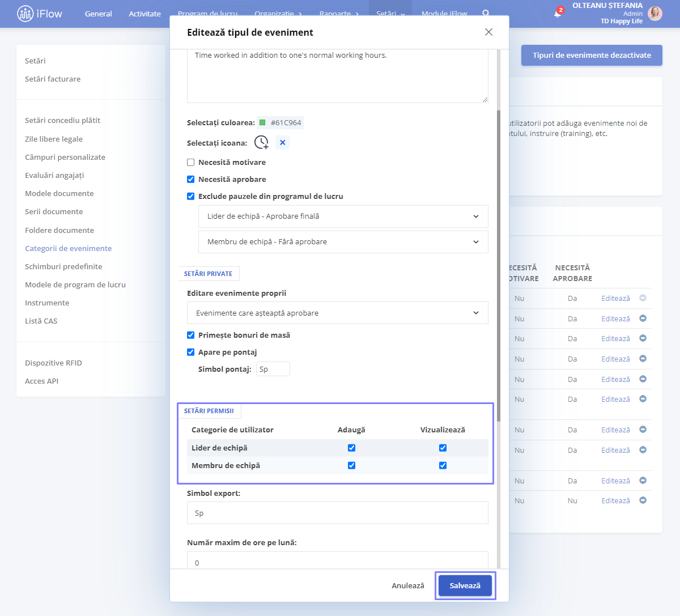The image size is (680, 616).
Task: Open Categorii de evenimente in sidebar
Action: pyautogui.click(x=69, y=248)
